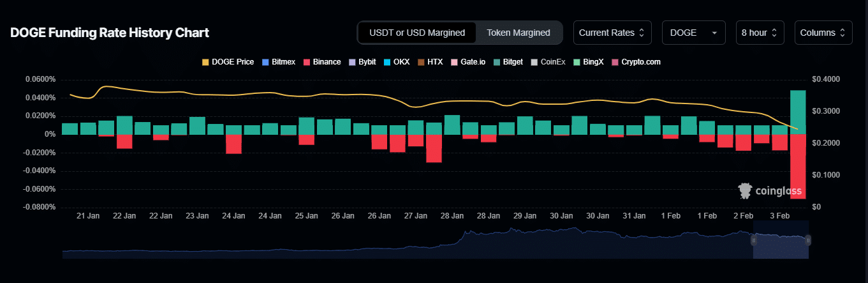Switch to USDT or USD Margined tab
The width and height of the screenshot is (868, 283).
(x=416, y=33)
